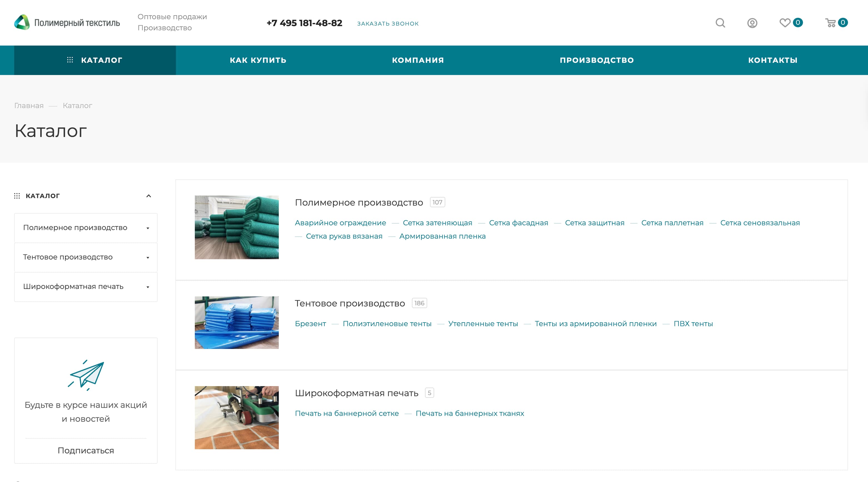Open the user account icon
This screenshot has width=868, height=482.
pos(752,23)
